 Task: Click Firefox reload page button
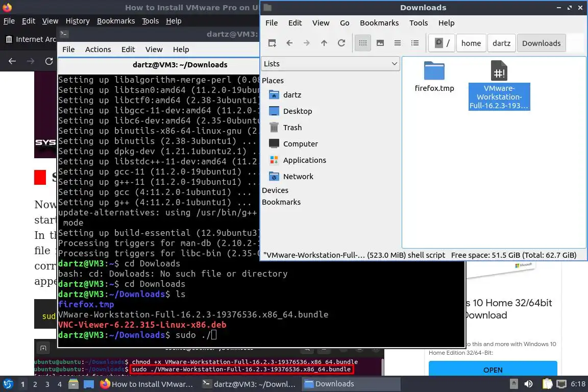(x=49, y=61)
